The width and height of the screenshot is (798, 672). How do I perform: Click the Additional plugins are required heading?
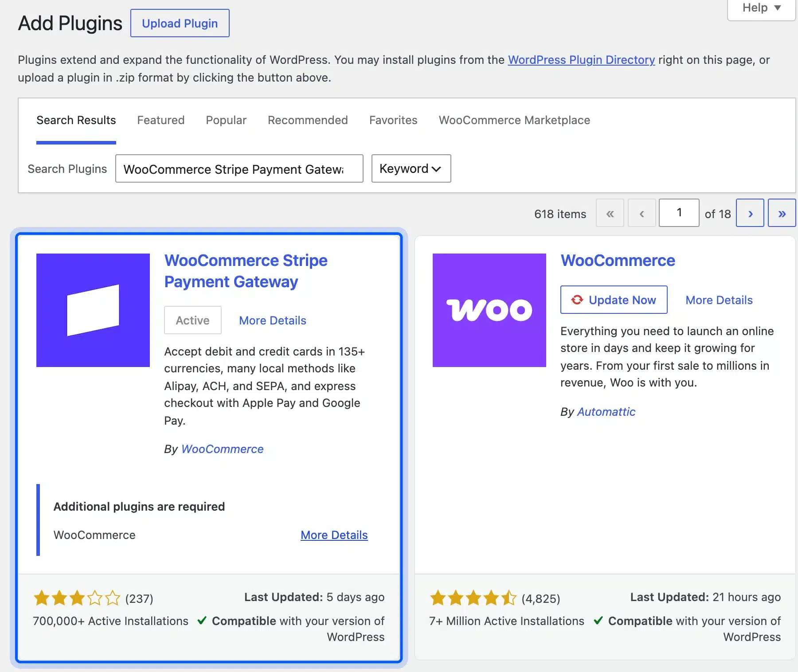point(139,507)
